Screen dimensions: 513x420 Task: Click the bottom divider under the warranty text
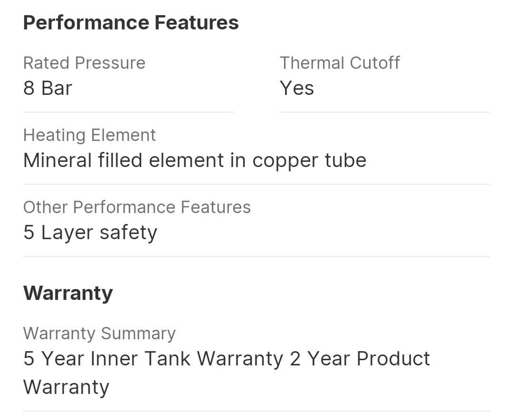tap(256, 411)
